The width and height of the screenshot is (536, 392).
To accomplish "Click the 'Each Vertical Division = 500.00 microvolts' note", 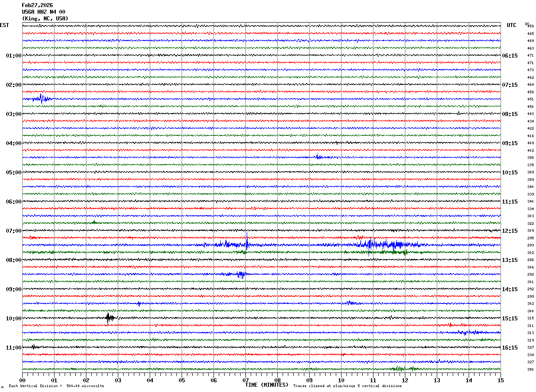I will (57, 386).
